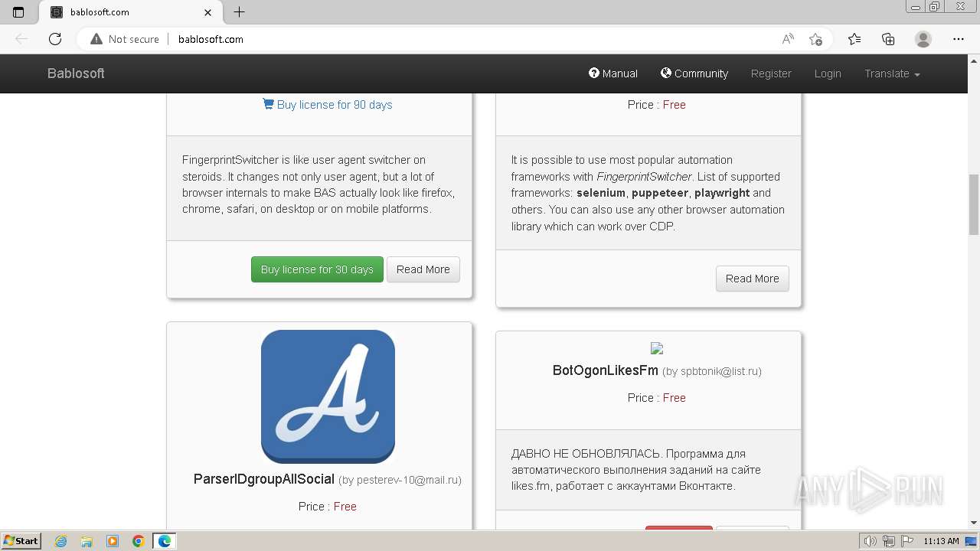Open the Manual menu item
980x551 pixels.
pos(612,73)
